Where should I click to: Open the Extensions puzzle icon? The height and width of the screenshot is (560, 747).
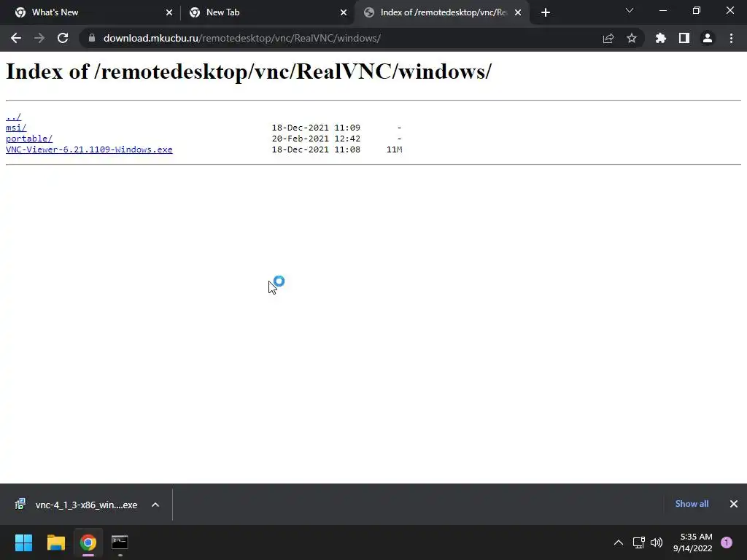[x=661, y=38]
